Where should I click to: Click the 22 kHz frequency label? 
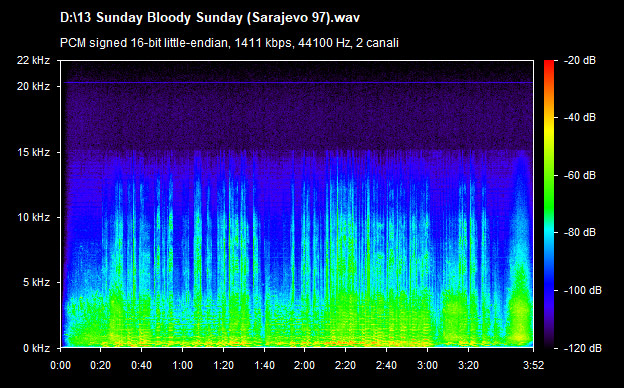point(33,60)
